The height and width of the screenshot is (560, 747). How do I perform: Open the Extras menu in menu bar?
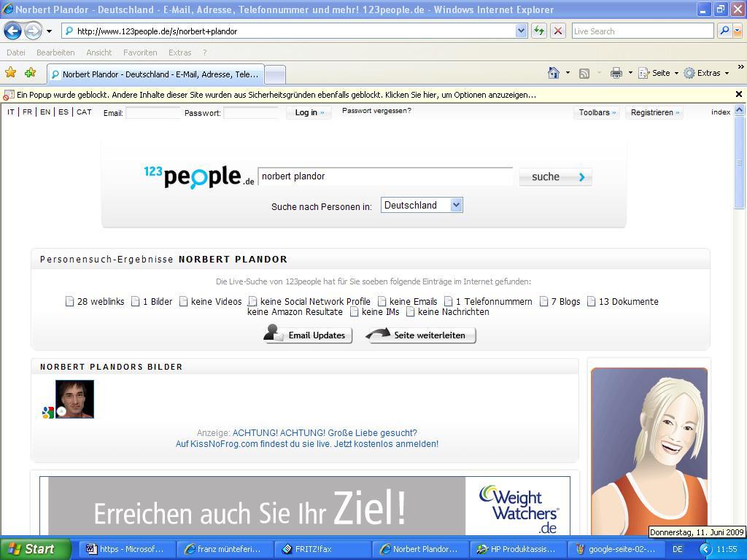179,52
